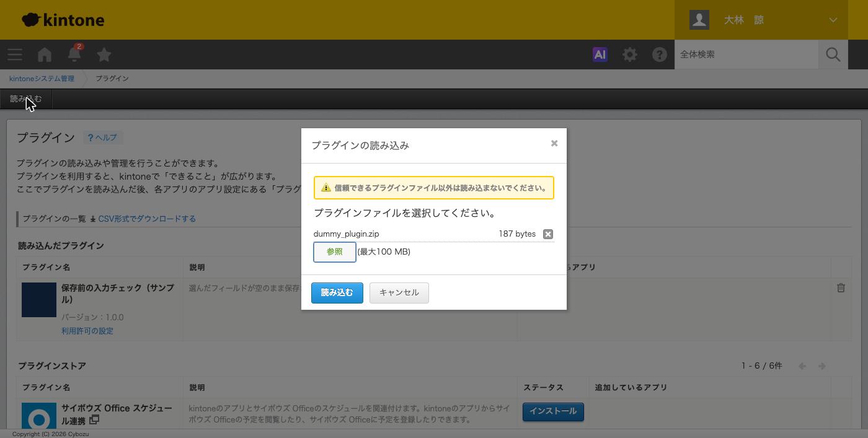The width and height of the screenshot is (868, 438).
Task: Click バージョン：1.0.0 text
Action: (92, 317)
